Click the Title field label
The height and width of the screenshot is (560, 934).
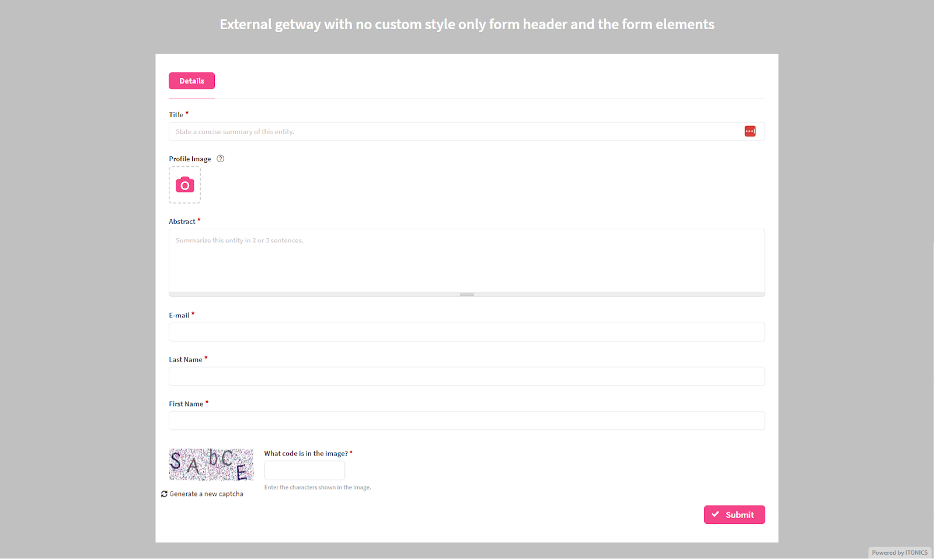[176, 115]
